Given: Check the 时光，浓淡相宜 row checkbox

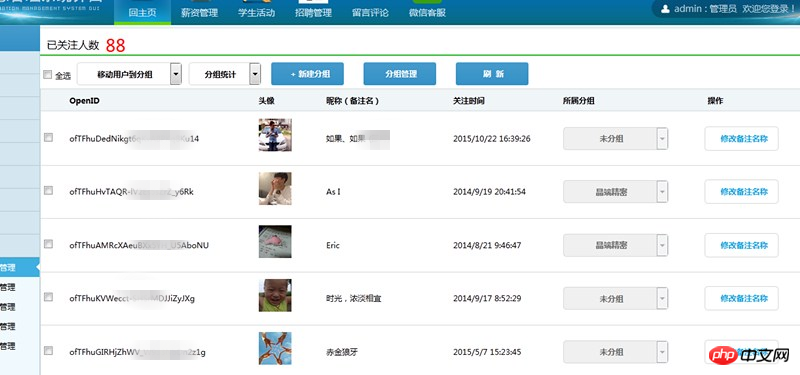Looking at the screenshot, I should pyautogui.click(x=48, y=297).
